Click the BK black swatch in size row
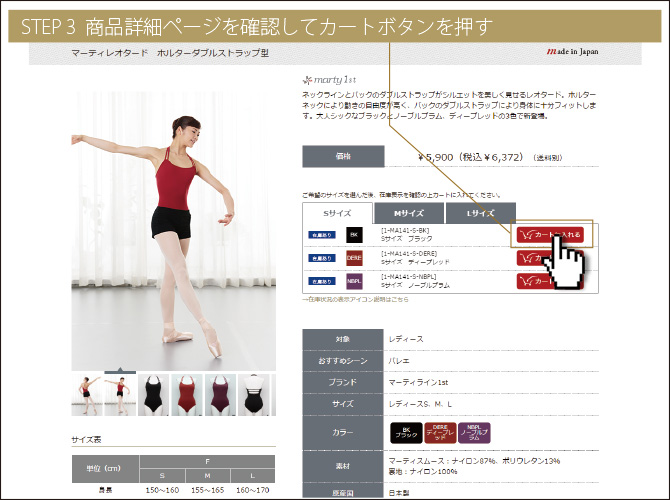Screen dimensions: 670x500 pyautogui.click(x=354, y=235)
